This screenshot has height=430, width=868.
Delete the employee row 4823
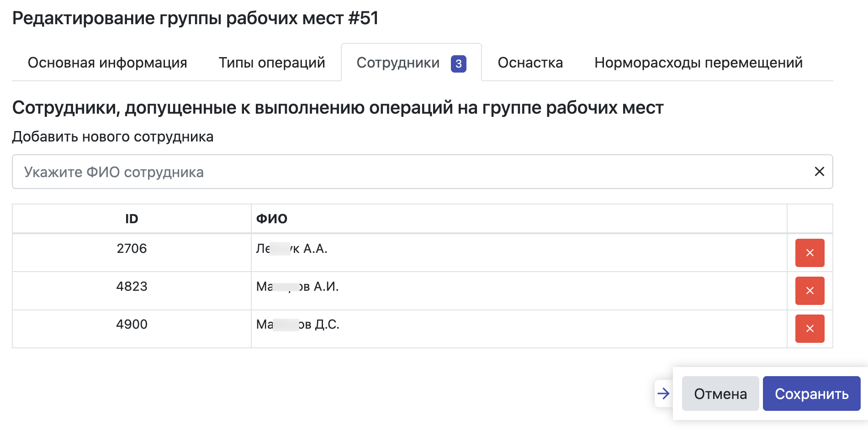(810, 291)
